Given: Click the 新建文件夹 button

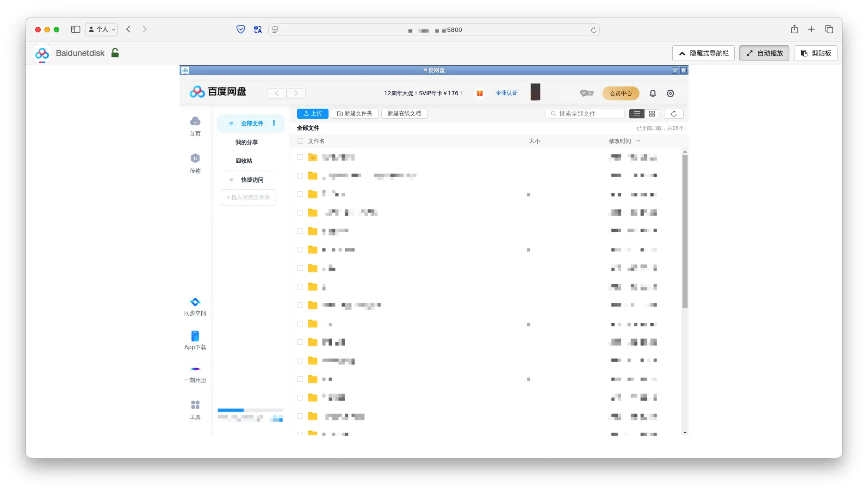Looking at the screenshot, I should pyautogui.click(x=355, y=114).
